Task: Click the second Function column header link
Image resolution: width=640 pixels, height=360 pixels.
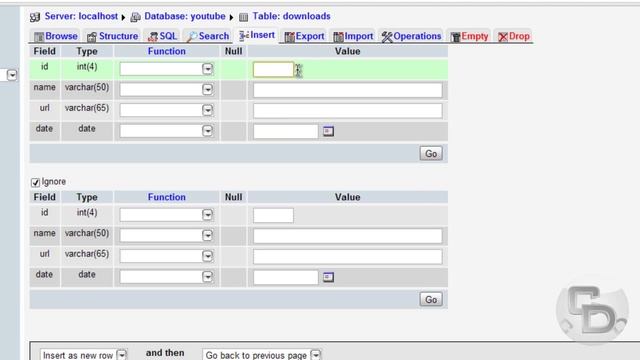Action: (x=167, y=197)
